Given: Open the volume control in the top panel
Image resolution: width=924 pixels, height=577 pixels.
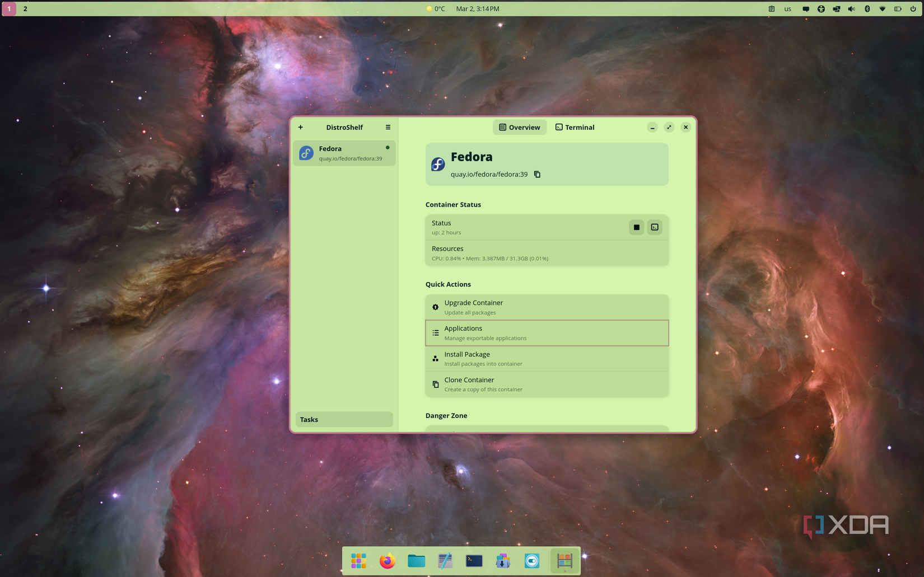Looking at the screenshot, I should (x=852, y=9).
